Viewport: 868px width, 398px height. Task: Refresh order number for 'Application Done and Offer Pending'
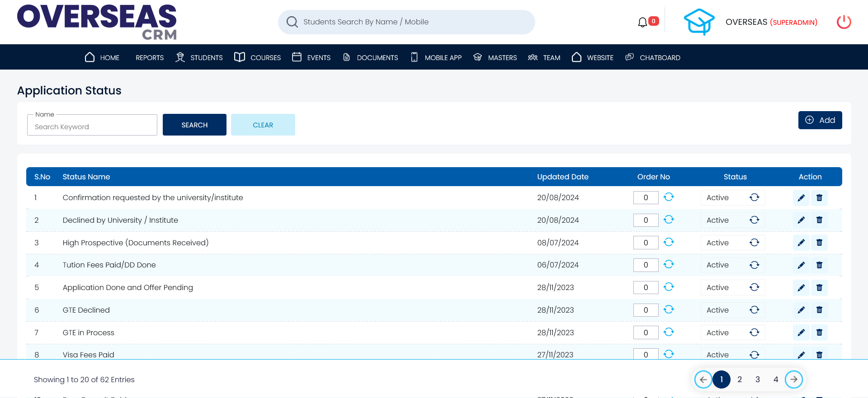[669, 287]
